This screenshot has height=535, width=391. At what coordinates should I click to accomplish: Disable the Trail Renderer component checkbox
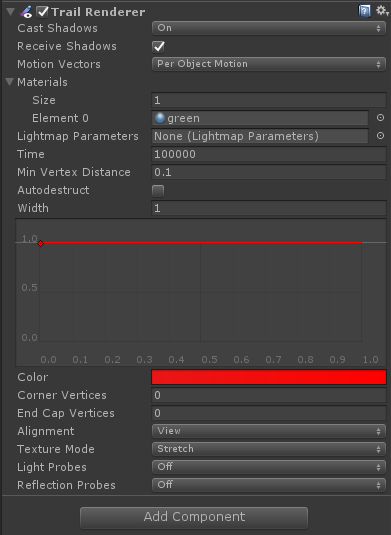[43, 12]
